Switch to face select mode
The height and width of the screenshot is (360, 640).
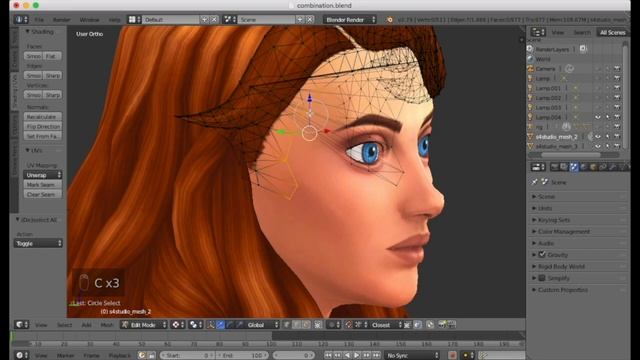pos(306,324)
